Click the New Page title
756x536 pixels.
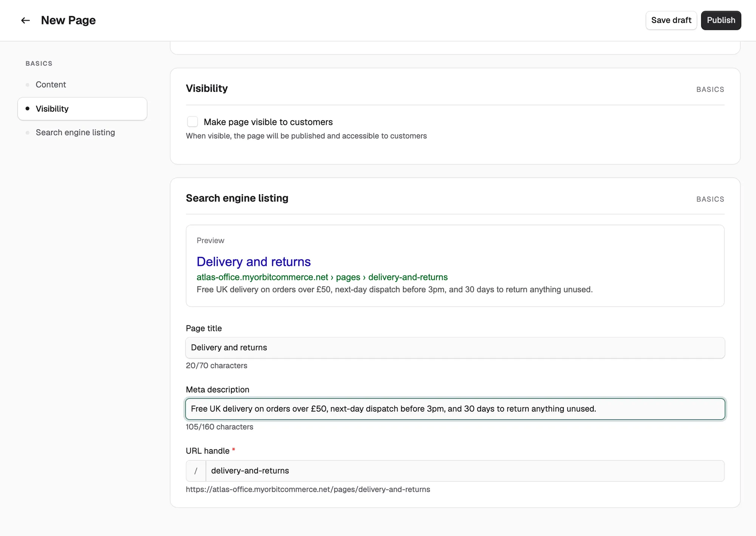[x=68, y=20]
